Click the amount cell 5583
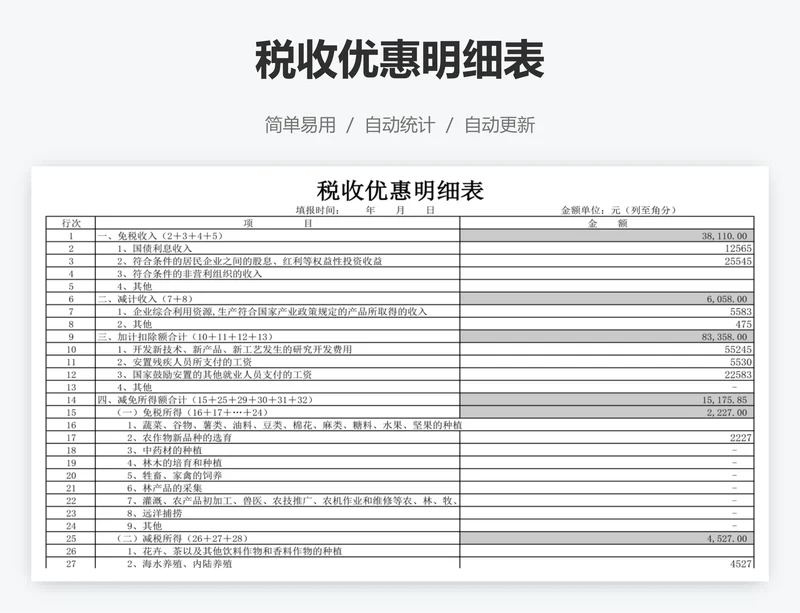This screenshot has width=800, height=613. [x=607, y=311]
